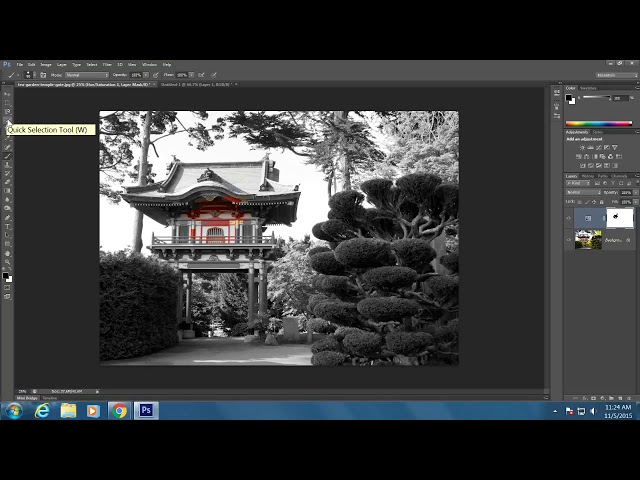Open the Opacity slider arrow in options bar
The height and width of the screenshot is (480, 640).
(146, 75)
